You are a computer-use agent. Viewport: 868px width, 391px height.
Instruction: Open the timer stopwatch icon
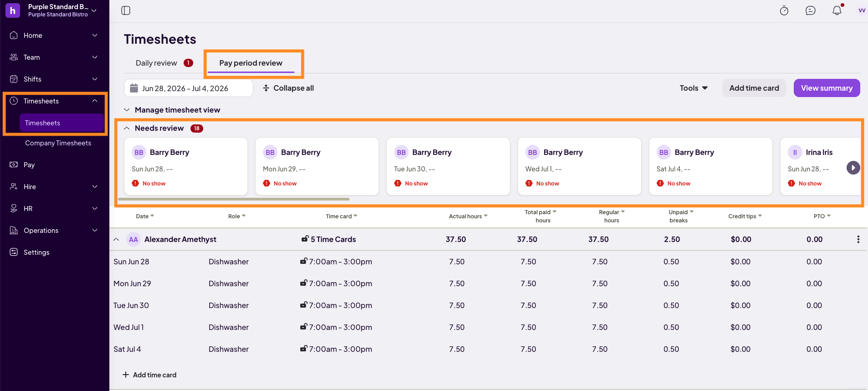click(784, 10)
